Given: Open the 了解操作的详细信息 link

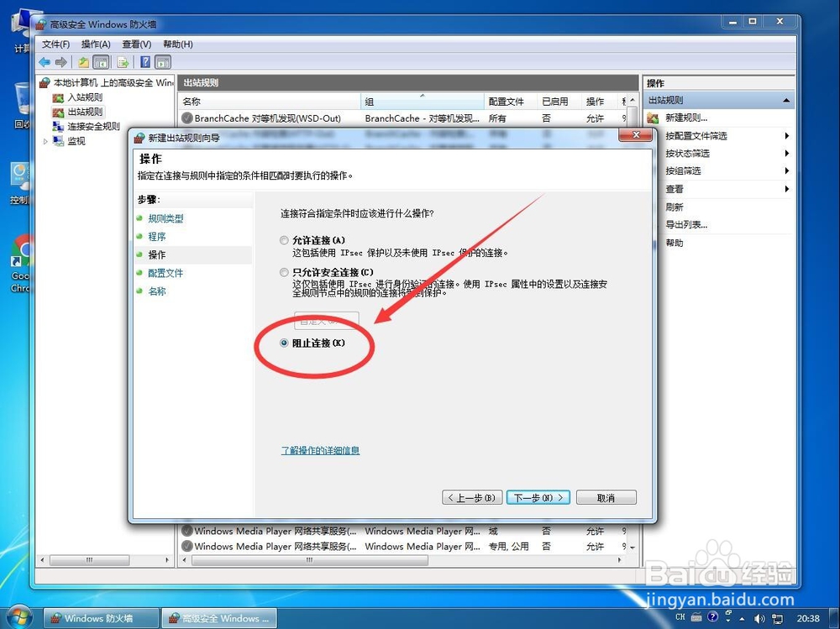Looking at the screenshot, I should (320, 451).
